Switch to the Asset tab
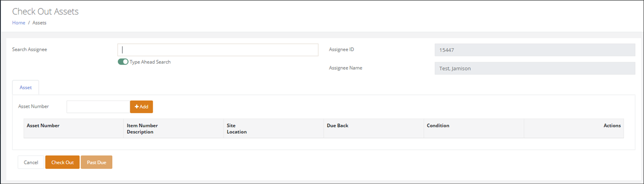Screen dimensions: 644x184 (26, 87)
